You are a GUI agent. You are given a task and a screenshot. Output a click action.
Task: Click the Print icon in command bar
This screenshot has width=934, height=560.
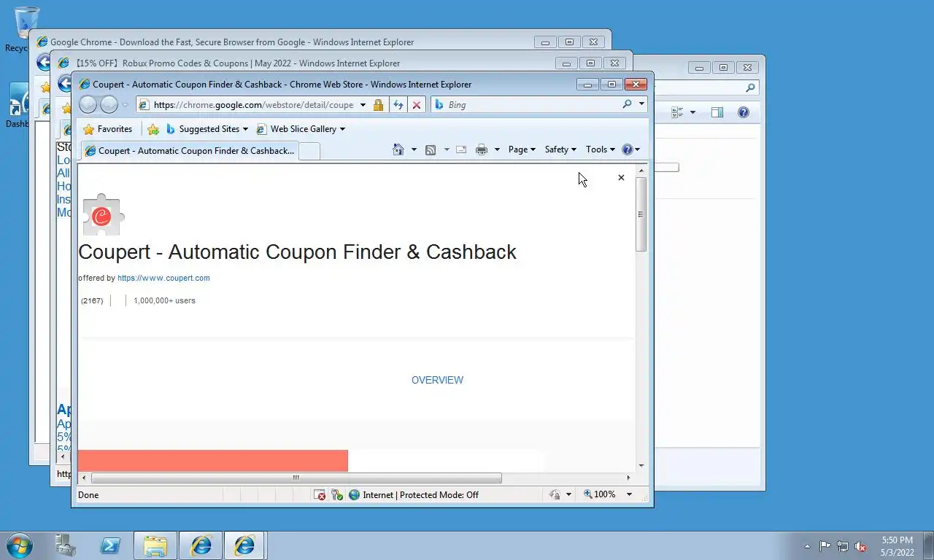point(482,149)
